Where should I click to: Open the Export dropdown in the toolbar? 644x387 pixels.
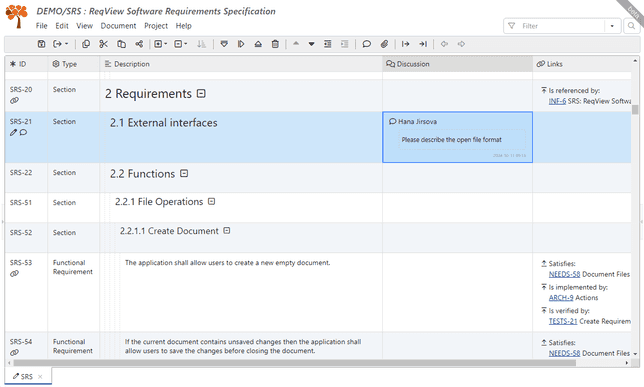point(60,44)
